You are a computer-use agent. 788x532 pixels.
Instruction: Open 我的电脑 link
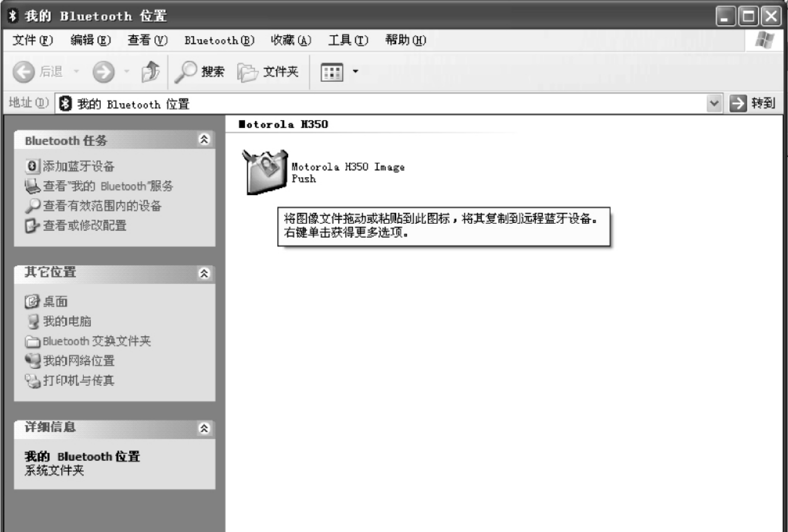click(67, 322)
